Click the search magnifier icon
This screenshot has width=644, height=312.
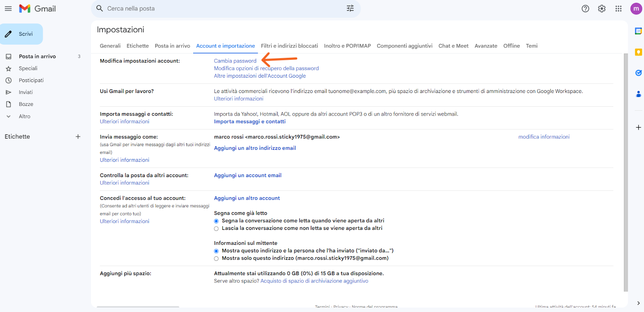[x=100, y=8]
